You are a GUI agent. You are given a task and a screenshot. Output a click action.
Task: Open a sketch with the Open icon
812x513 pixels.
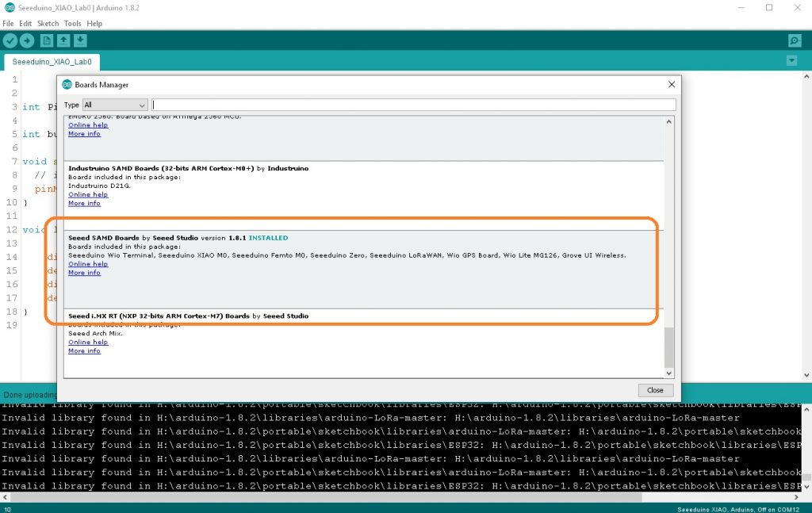pos(63,40)
